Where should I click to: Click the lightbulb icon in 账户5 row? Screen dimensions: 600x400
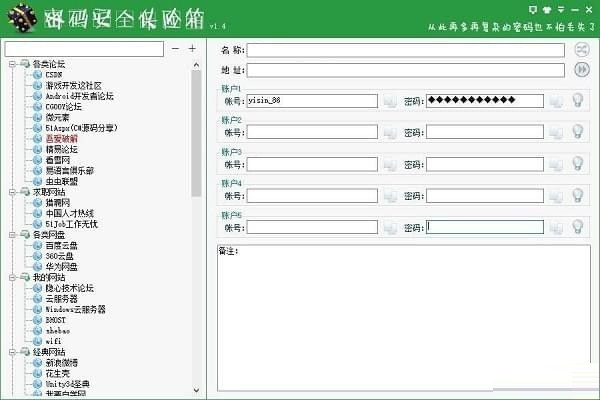tap(577, 227)
